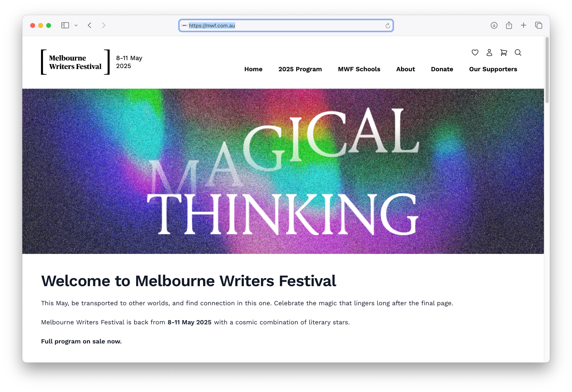Reload the page using the refresh icon
This screenshot has width=572, height=392.
[387, 25]
